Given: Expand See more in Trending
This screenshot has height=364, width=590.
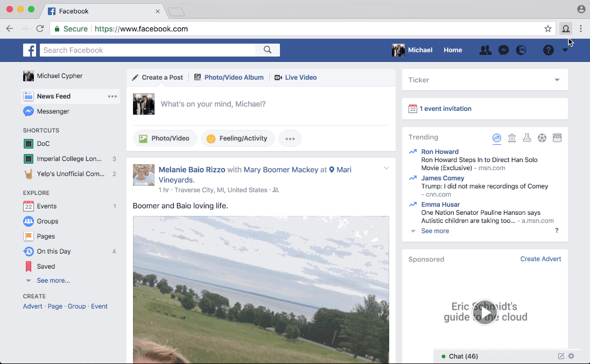Looking at the screenshot, I should coord(435,231).
